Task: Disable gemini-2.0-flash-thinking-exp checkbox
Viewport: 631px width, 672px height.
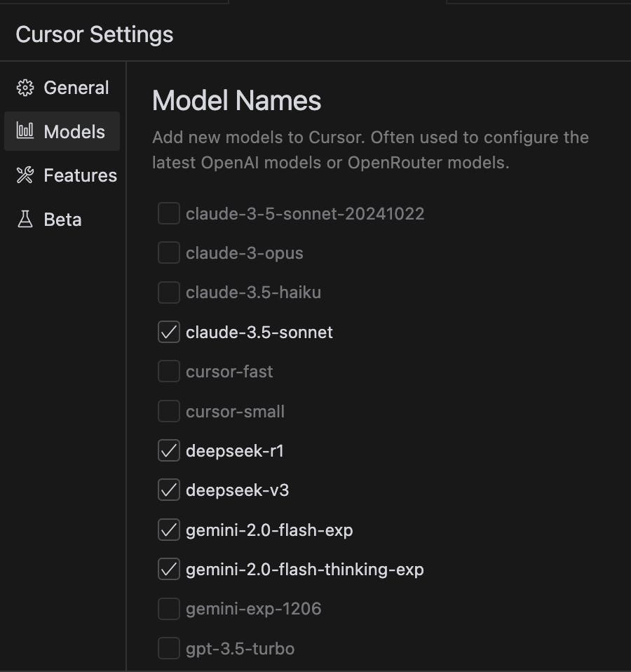Action: tap(168, 570)
